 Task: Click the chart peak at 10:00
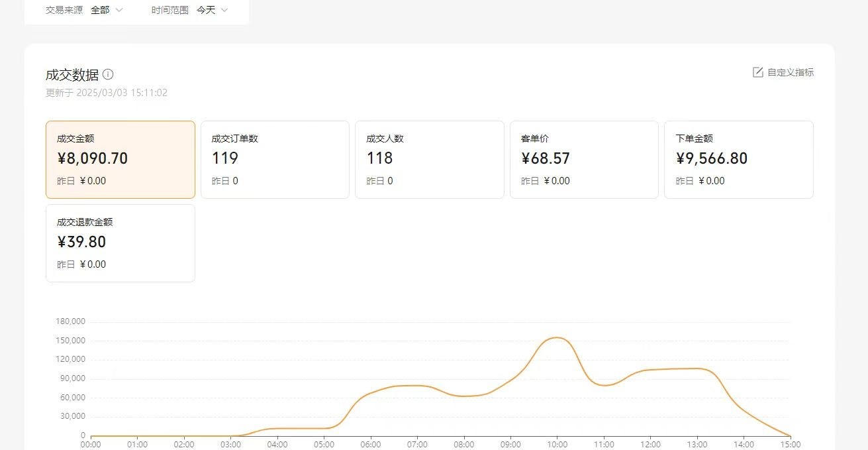point(557,338)
